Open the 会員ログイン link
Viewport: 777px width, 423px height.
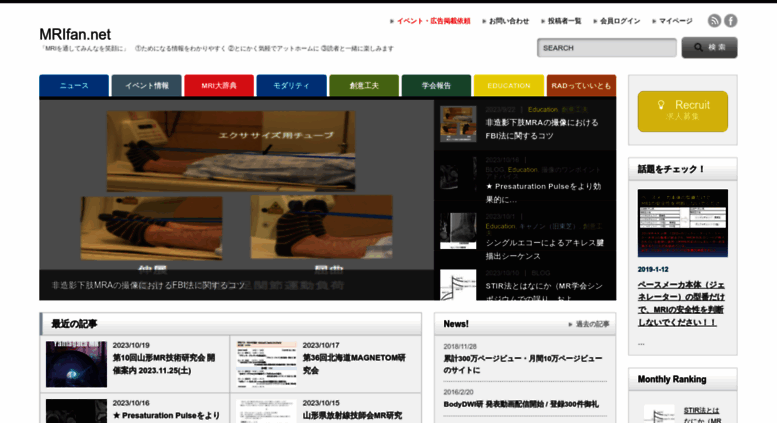(620, 21)
